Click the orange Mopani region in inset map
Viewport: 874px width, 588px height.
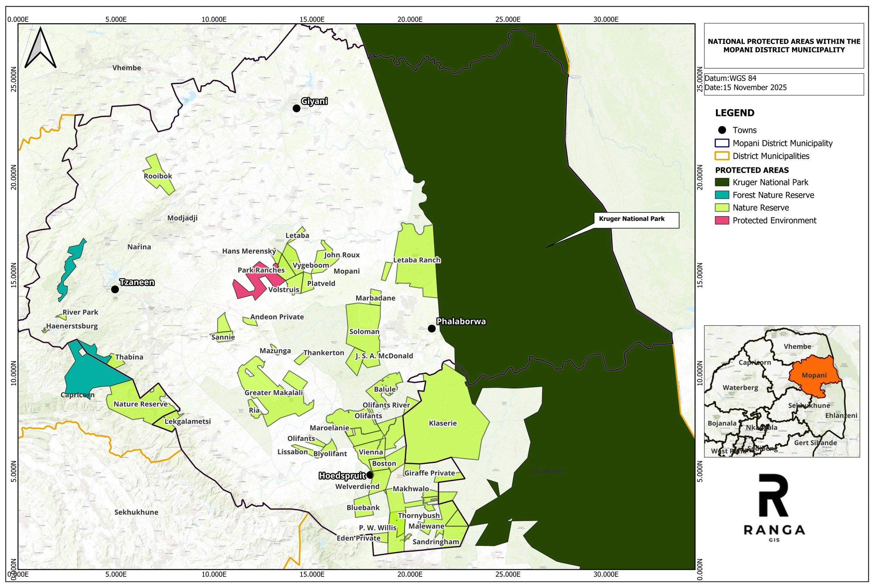[814, 376]
